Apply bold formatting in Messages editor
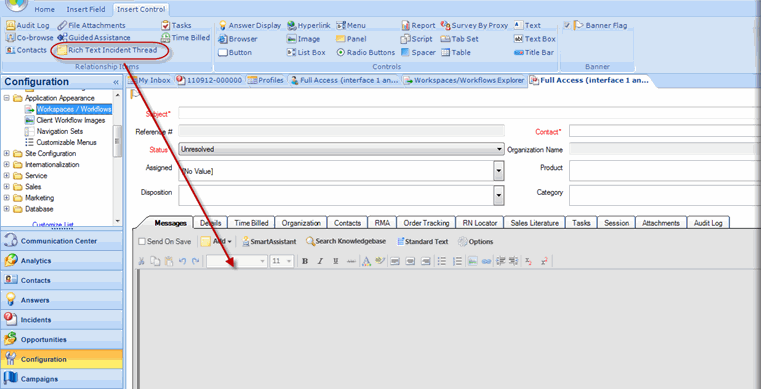761x389 pixels. pos(305,261)
